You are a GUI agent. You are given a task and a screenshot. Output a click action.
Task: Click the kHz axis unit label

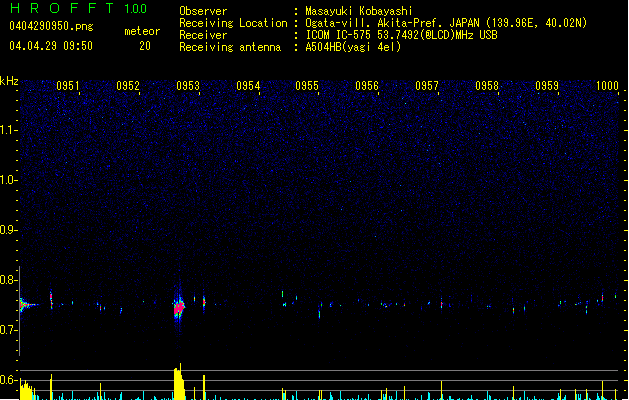9,81
